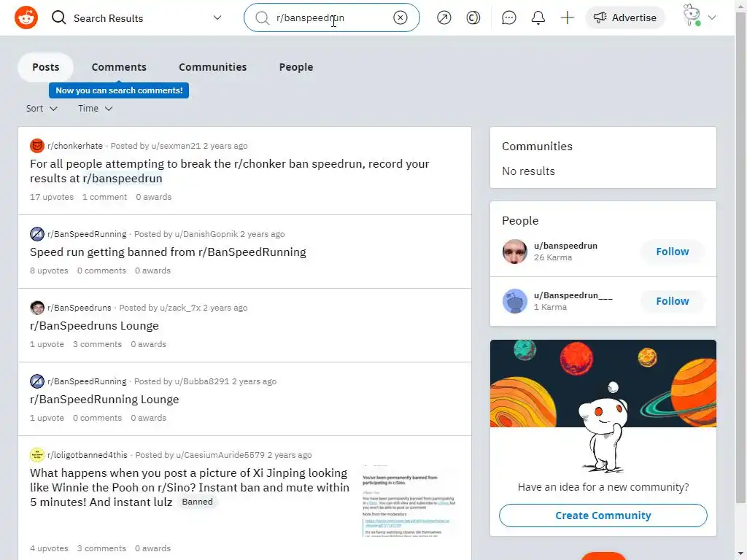Click u/Banspeedrun___'s blue avatar
The image size is (747, 560).
515,301
